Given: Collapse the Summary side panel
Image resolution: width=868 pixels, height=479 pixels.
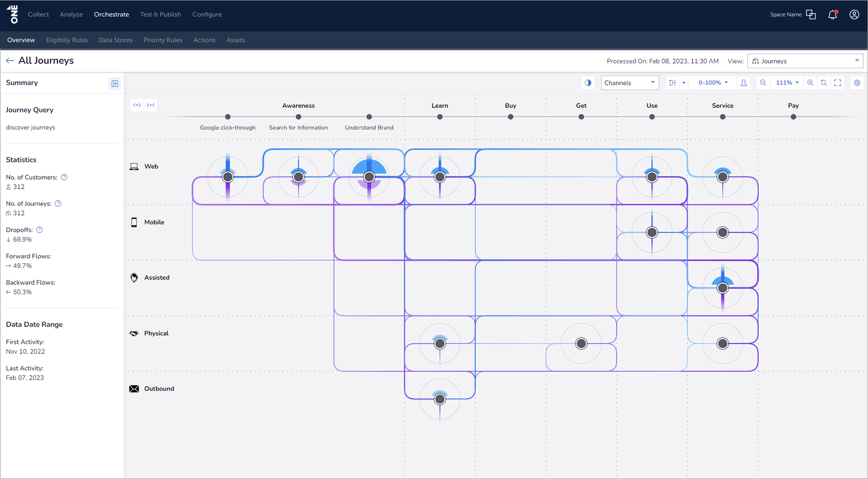Looking at the screenshot, I should point(115,83).
